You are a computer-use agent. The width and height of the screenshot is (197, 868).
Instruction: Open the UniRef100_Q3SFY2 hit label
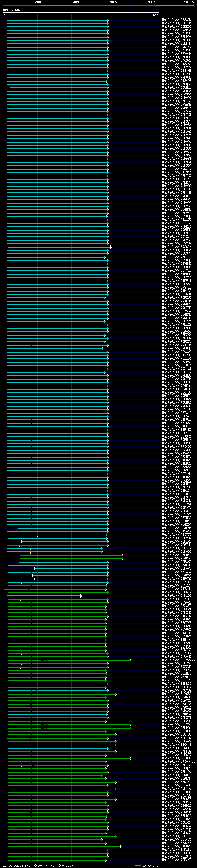[x=177, y=670]
